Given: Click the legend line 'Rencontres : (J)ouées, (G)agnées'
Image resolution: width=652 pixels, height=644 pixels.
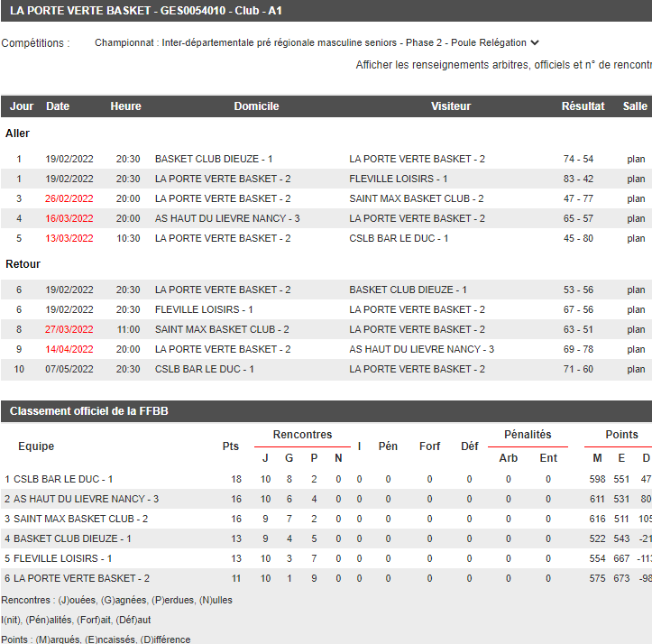Looking at the screenshot, I should tap(116, 600).
